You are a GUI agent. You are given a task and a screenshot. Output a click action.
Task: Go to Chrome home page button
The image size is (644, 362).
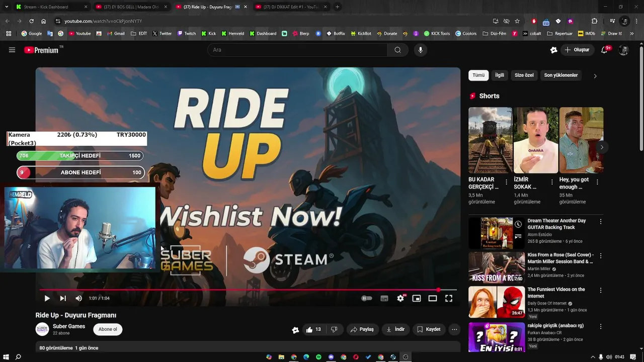(43, 21)
